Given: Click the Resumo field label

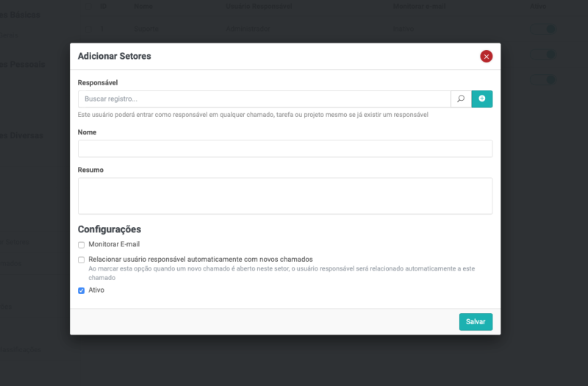Looking at the screenshot, I should [90, 170].
